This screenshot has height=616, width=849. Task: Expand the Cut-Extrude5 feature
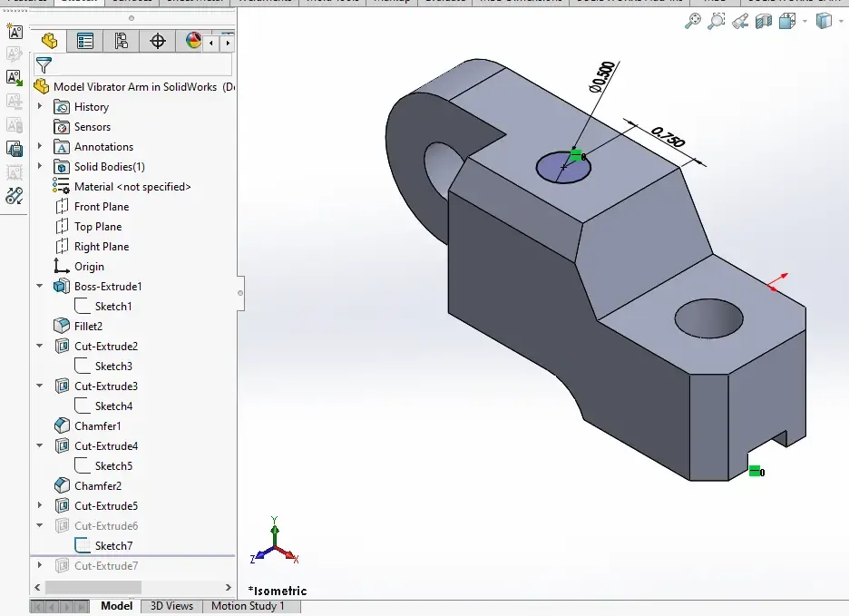point(40,505)
